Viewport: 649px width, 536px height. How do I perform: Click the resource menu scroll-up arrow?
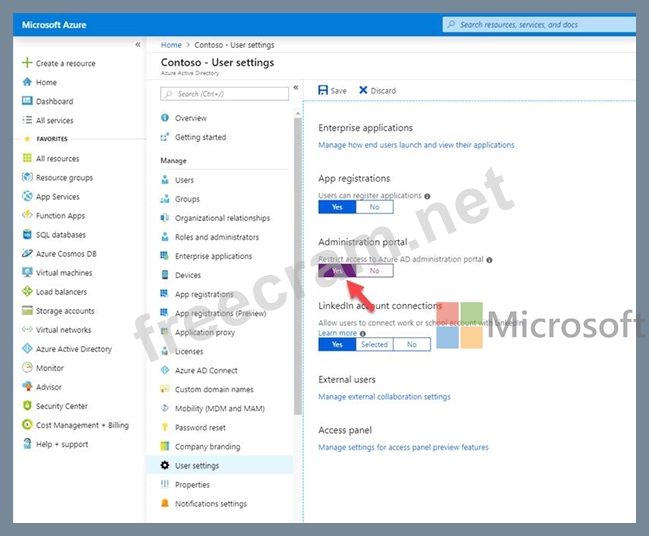point(298,113)
